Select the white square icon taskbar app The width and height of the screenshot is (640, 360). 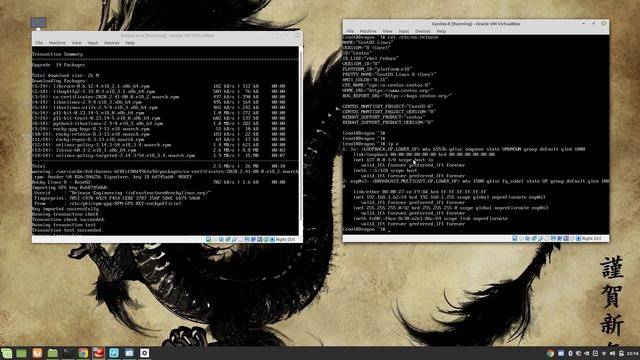click(x=144, y=353)
